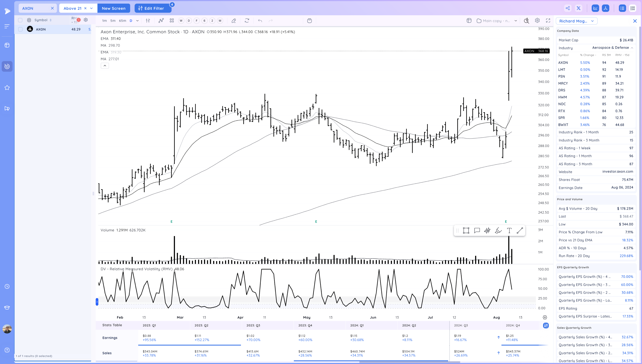Select the 65m timeframe
642x364 pixels.
coord(122,21)
